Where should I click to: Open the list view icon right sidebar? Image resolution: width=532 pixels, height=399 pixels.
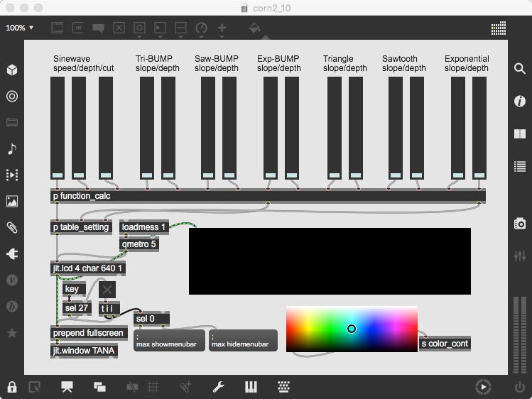(x=519, y=166)
